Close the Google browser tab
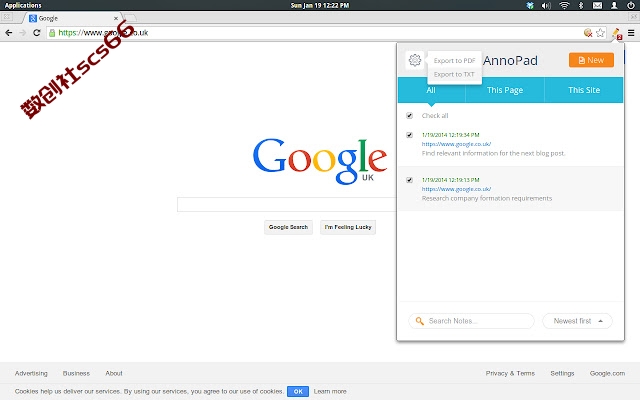 (116, 18)
